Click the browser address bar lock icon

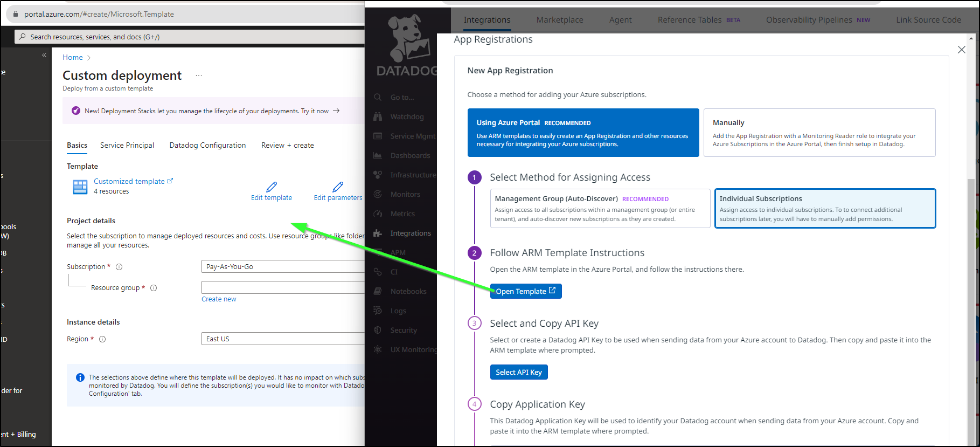click(16, 14)
